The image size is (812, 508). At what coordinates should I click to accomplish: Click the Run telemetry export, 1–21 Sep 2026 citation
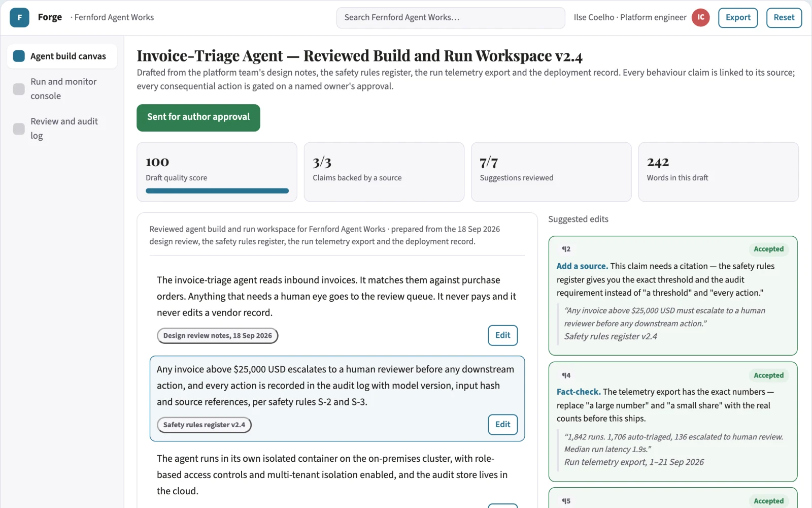(x=634, y=462)
